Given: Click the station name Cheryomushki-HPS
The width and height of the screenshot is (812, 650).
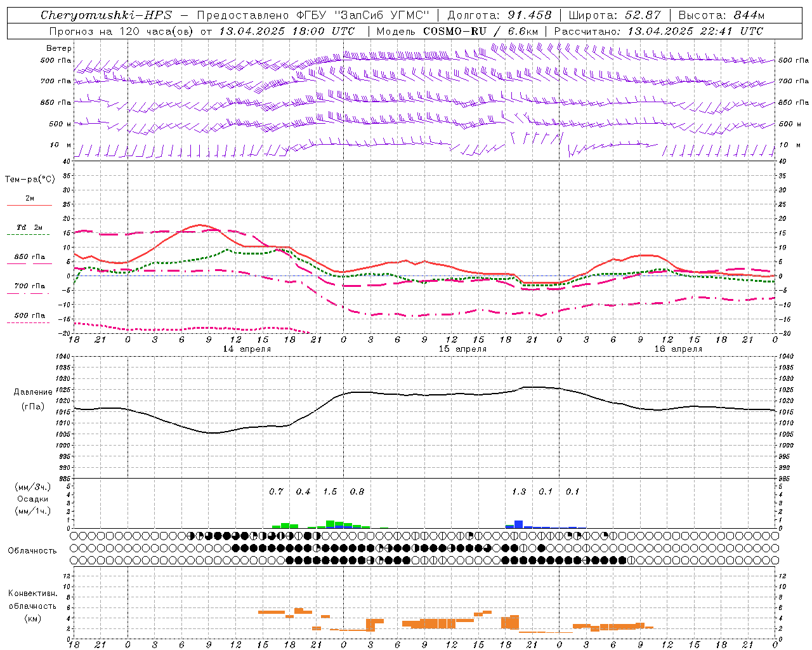Looking at the screenshot, I should (106, 15).
